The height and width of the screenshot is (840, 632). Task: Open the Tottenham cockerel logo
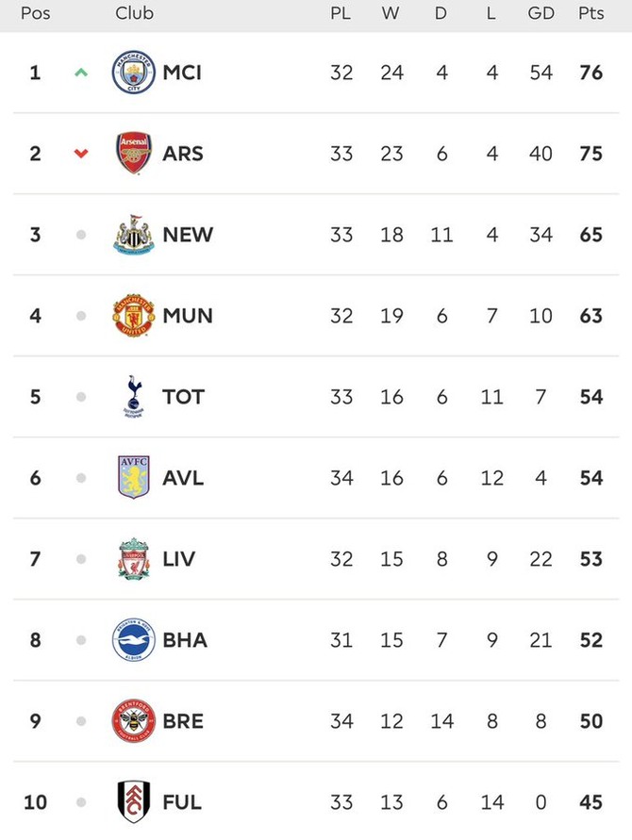point(134,396)
